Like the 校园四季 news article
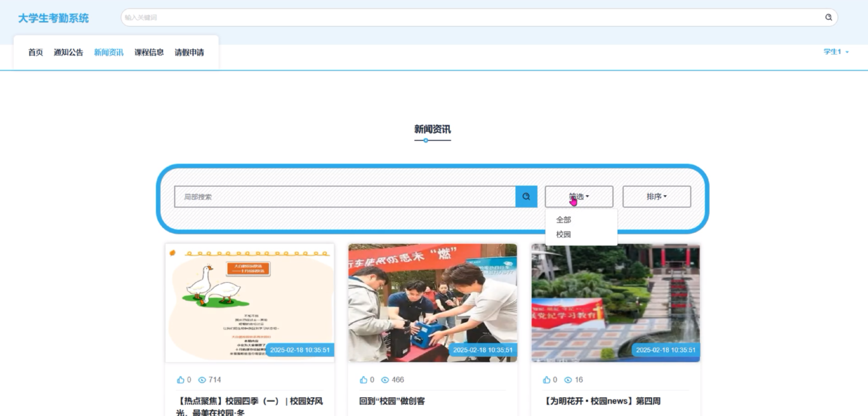Viewport: 868px width, 416px height. (181, 380)
